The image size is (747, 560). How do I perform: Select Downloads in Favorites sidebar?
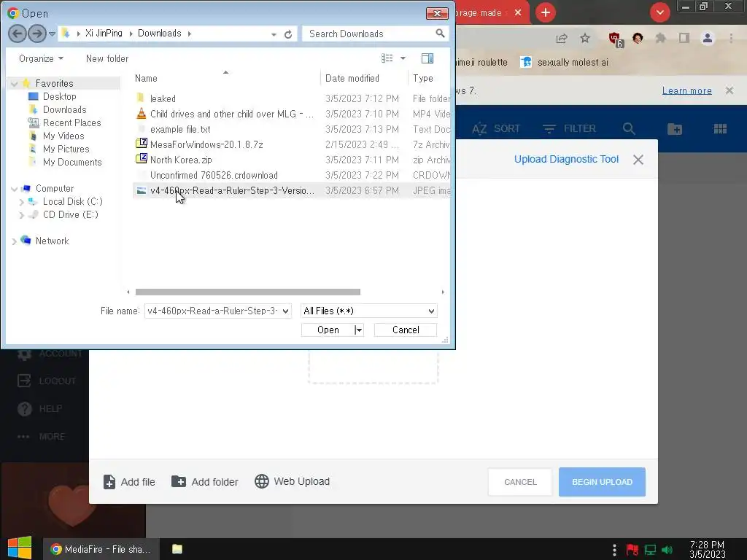(65, 109)
